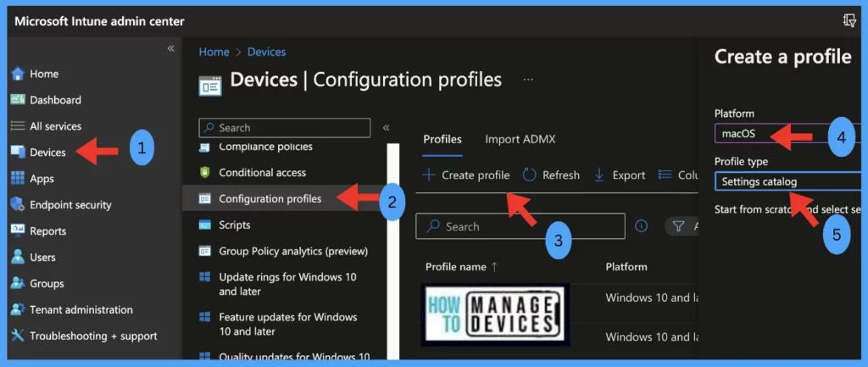The width and height of the screenshot is (868, 367).
Task: Click Microsoft Intune admin center title
Action: (100, 21)
